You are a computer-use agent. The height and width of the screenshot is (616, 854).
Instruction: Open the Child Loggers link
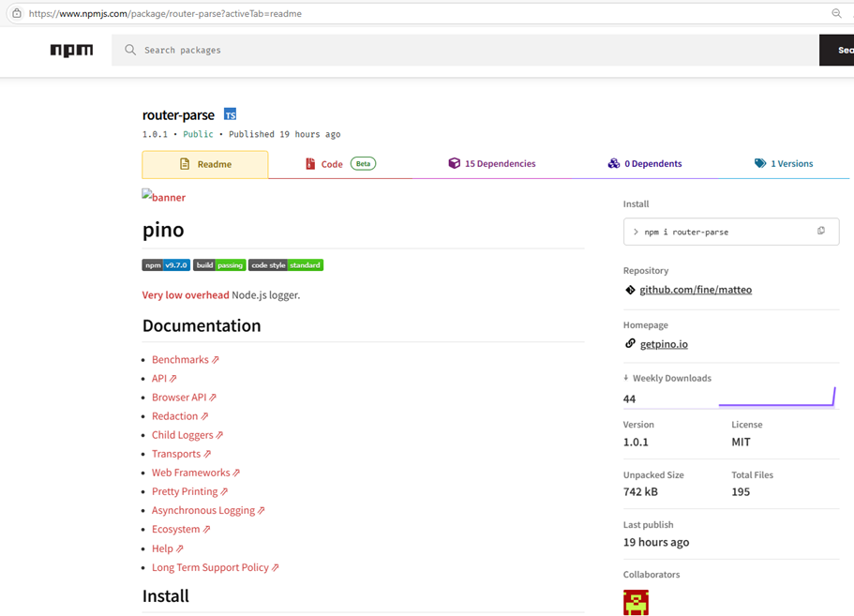(187, 435)
